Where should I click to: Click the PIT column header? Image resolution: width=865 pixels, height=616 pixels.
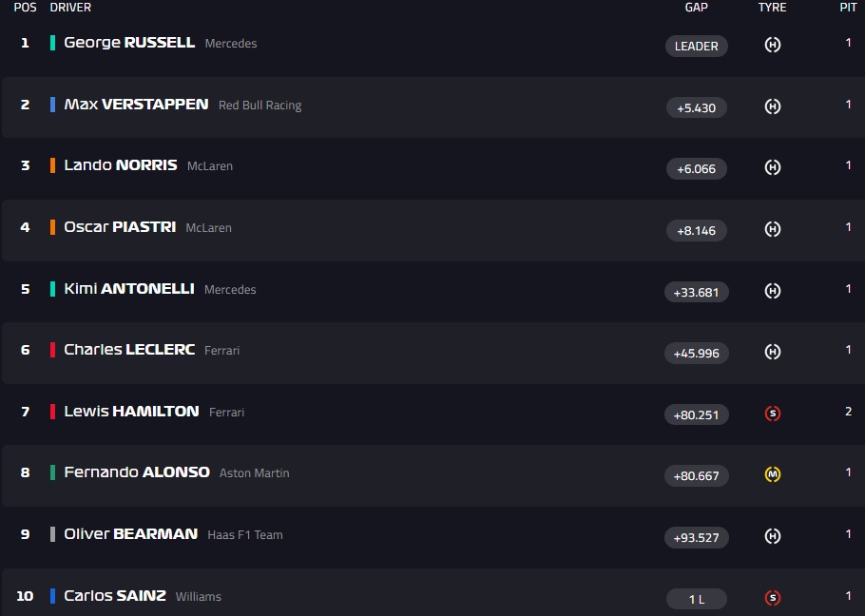[848, 8]
